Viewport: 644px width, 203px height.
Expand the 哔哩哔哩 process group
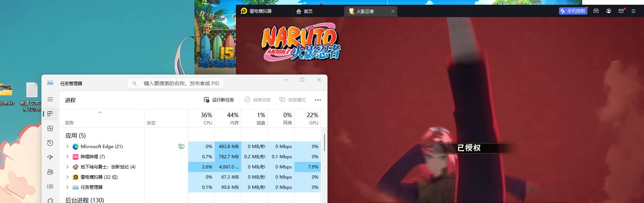click(67, 157)
